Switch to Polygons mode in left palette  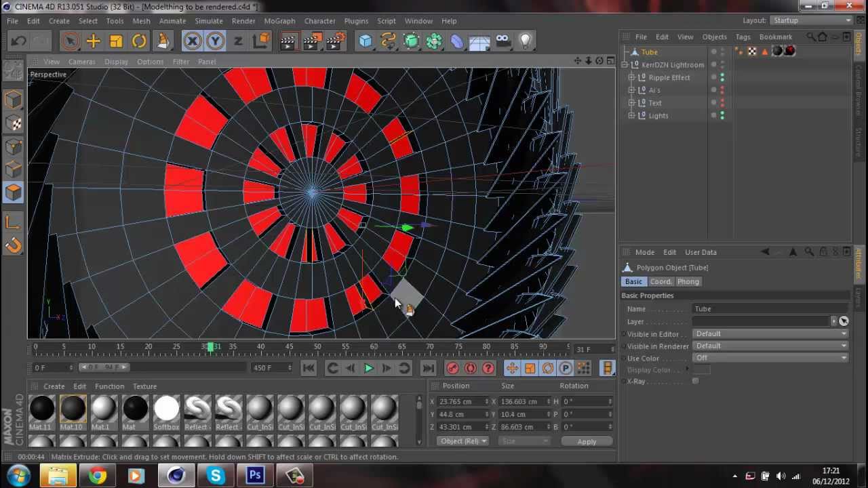(13, 193)
